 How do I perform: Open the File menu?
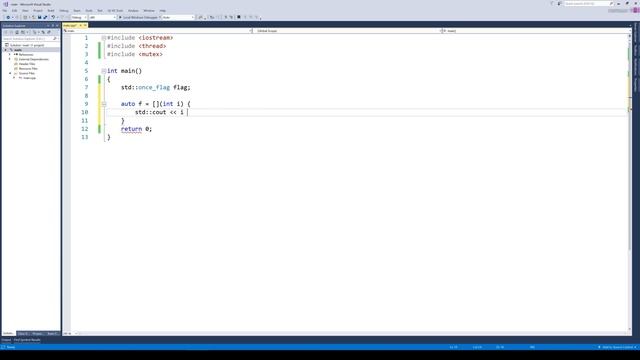4,11
